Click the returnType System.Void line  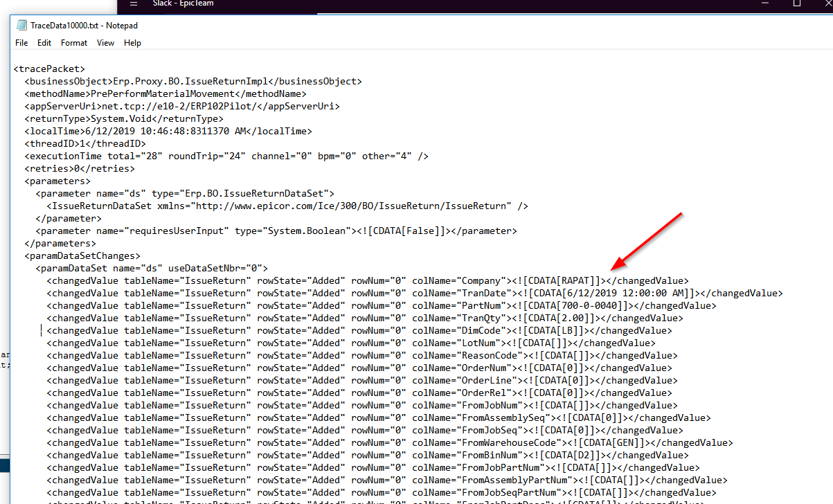(x=124, y=119)
